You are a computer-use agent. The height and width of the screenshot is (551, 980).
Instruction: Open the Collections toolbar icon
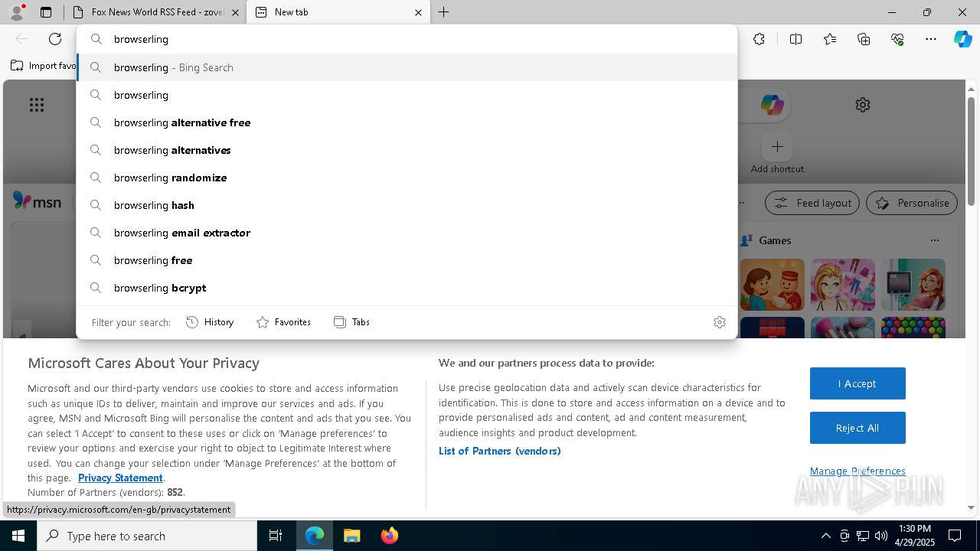coord(864,39)
